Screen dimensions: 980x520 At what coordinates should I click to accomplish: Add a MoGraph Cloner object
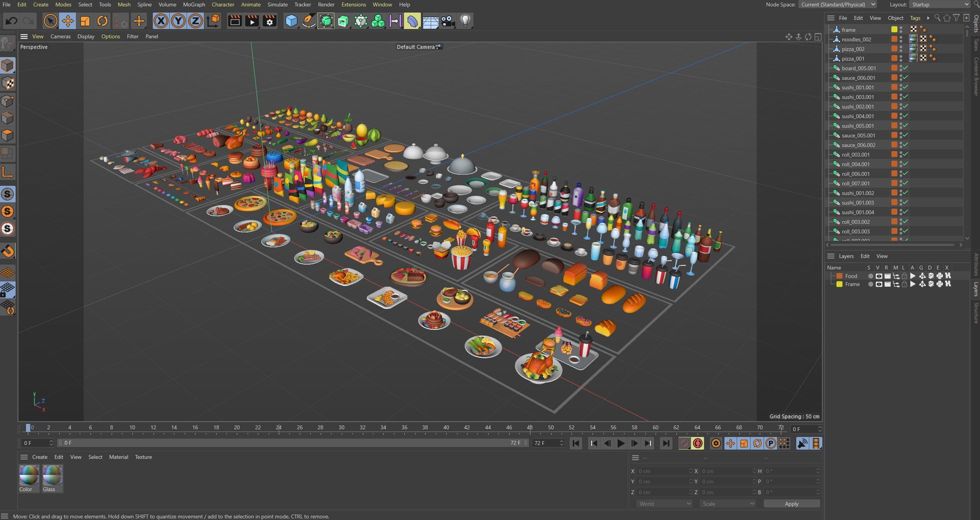(x=378, y=21)
